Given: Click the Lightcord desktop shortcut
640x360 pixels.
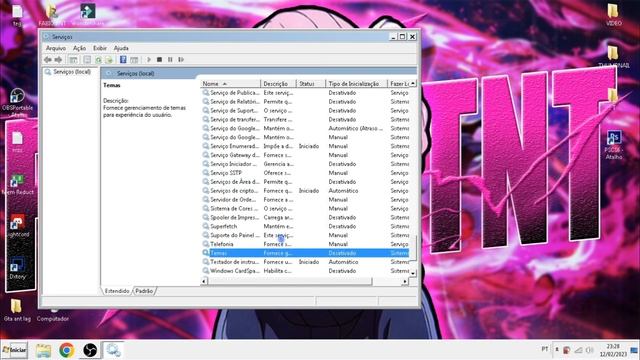Looking at the screenshot, I should point(18,226).
